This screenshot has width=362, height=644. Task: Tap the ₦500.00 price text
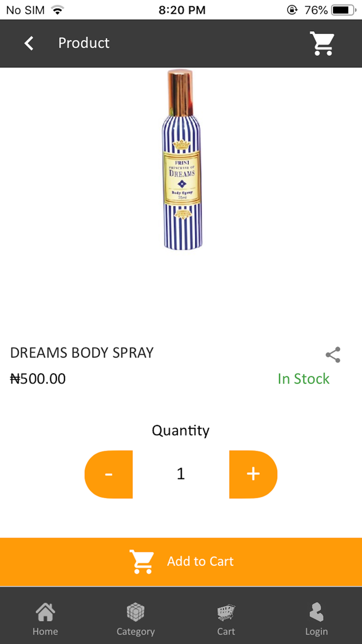tap(38, 379)
